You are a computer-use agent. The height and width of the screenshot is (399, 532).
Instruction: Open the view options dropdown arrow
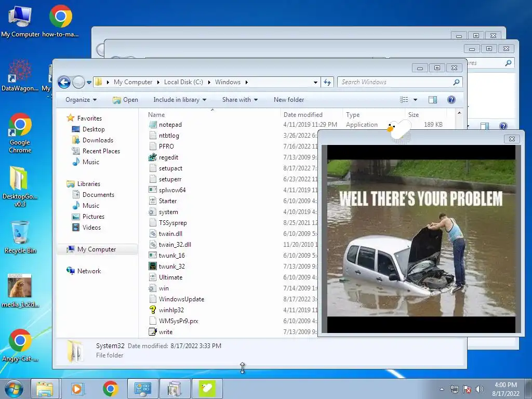click(x=415, y=100)
